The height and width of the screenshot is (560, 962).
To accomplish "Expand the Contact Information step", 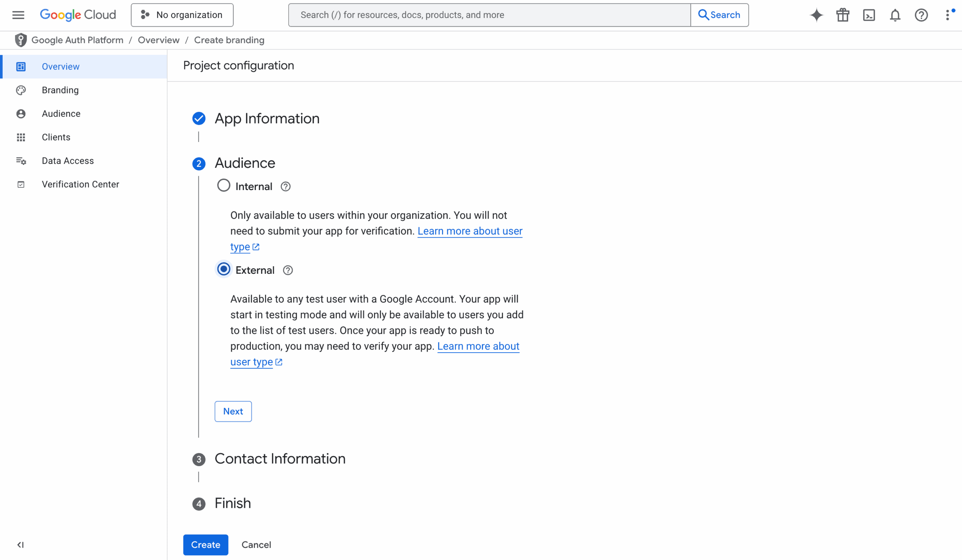I will click(x=280, y=459).
